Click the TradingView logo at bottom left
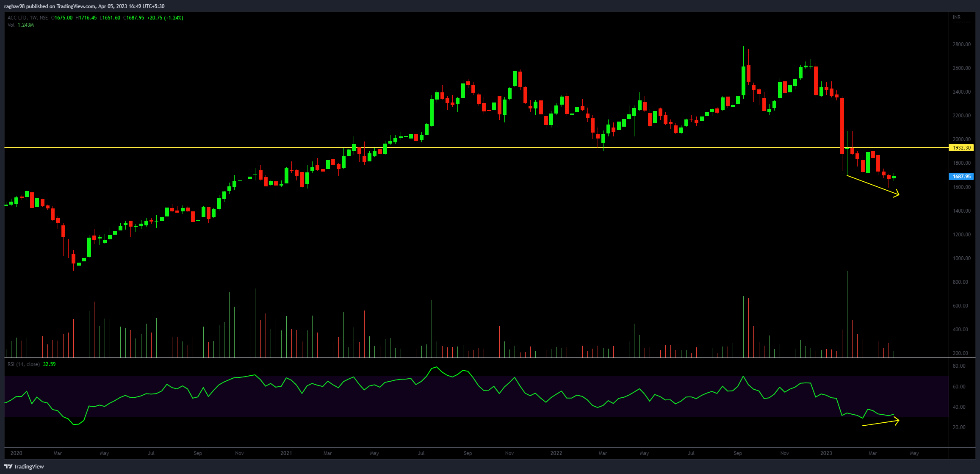Screen dimensions: 980x474 click(24, 466)
